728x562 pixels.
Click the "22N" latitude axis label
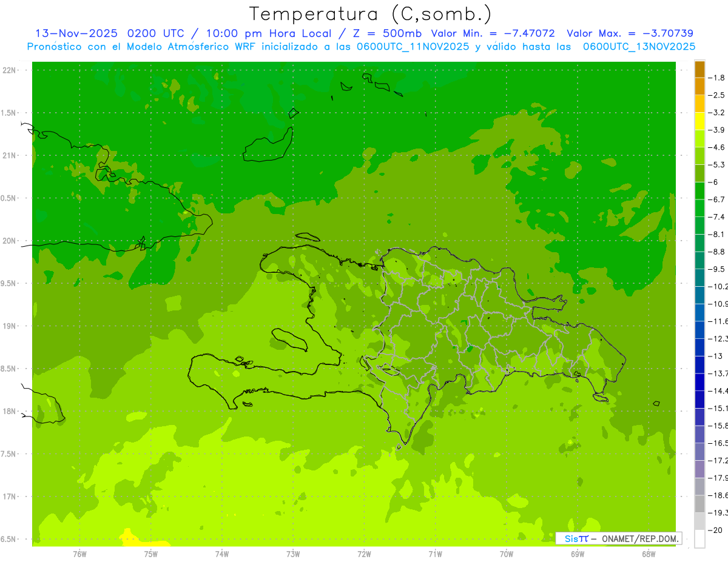click(9, 70)
